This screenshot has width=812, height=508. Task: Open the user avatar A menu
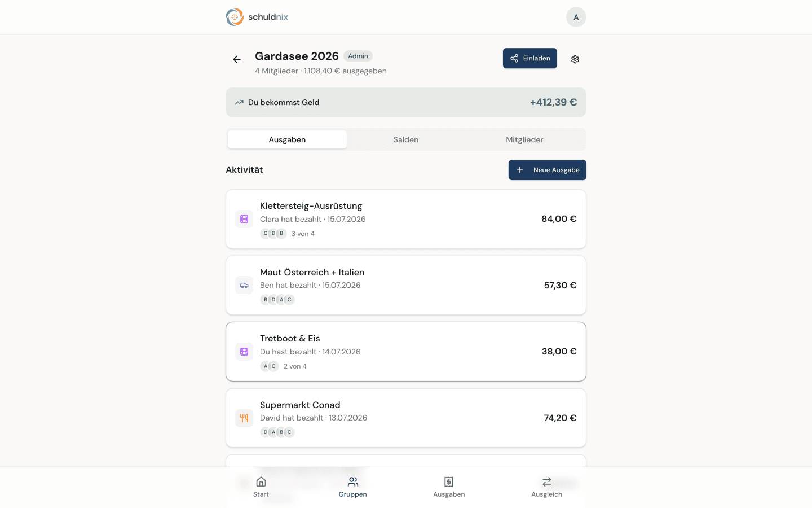(576, 17)
